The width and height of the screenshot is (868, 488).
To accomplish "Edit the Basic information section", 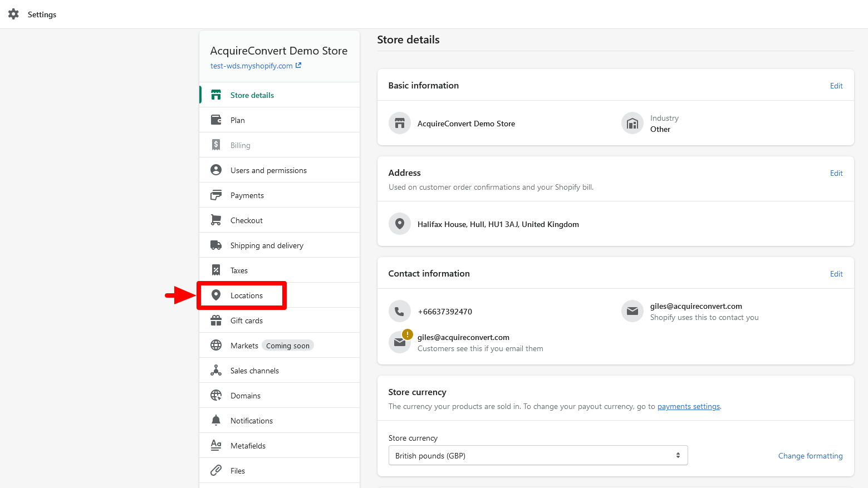I will pyautogui.click(x=836, y=86).
